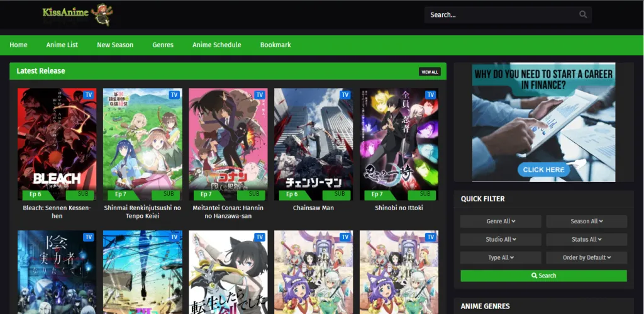This screenshot has height=314, width=644.
Task: Expand the Season All dropdown
Action: (x=587, y=221)
